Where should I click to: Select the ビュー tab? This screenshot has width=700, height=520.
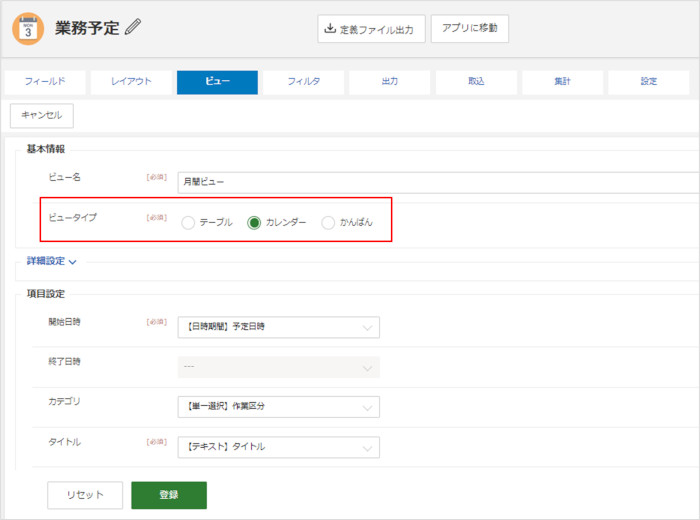[217, 82]
